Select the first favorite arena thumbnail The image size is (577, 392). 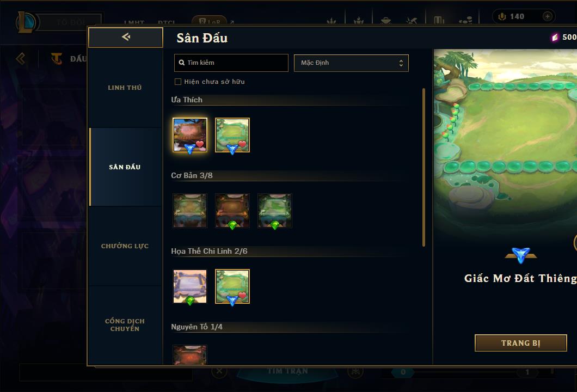pyautogui.click(x=190, y=135)
